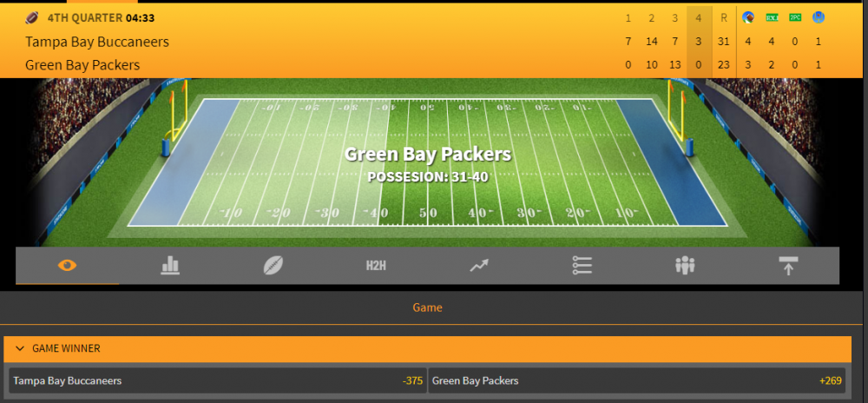Bet on Tampa Bay Buccaneers at -375
The image size is (868, 403).
216,380
